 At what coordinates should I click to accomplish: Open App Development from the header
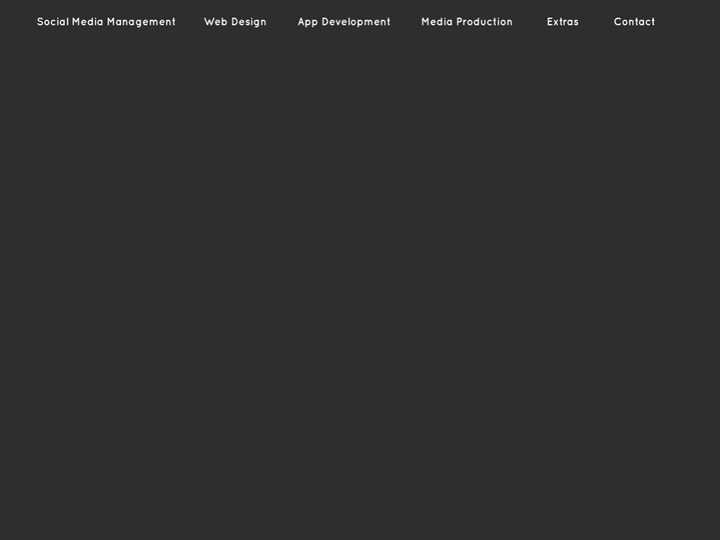tap(344, 22)
